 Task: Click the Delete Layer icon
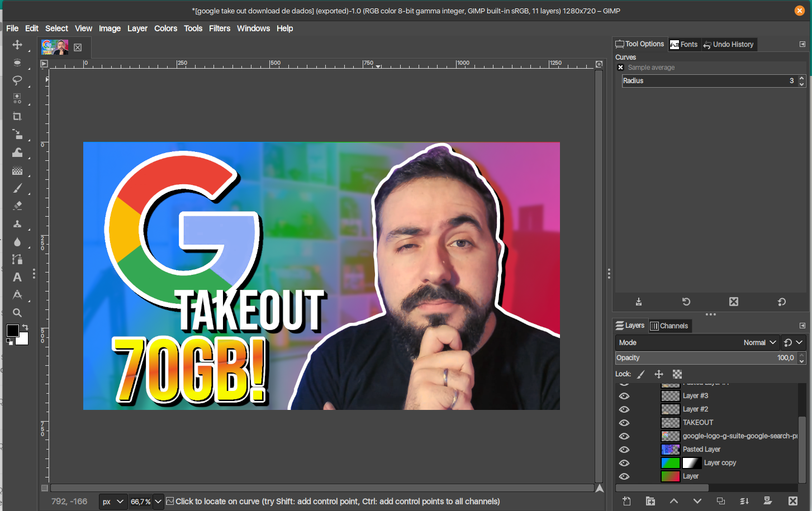pyautogui.click(x=793, y=501)
